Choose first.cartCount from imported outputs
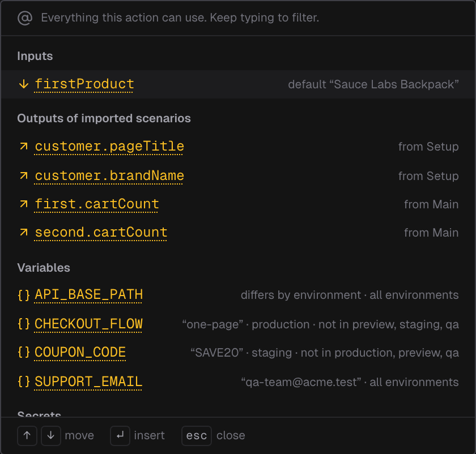 pos(238,204)
